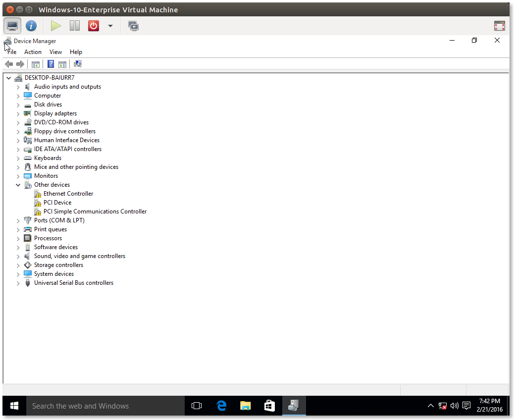Open the Action menu
514x420 pixels.
33,52
